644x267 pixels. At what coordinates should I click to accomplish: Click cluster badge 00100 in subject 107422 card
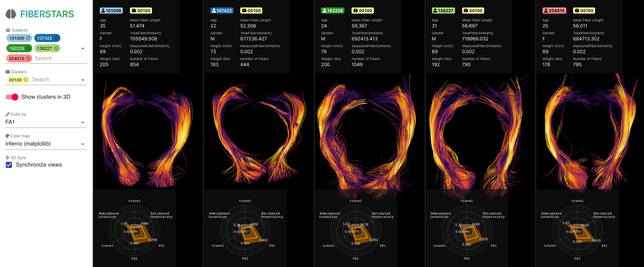point(251,11)
